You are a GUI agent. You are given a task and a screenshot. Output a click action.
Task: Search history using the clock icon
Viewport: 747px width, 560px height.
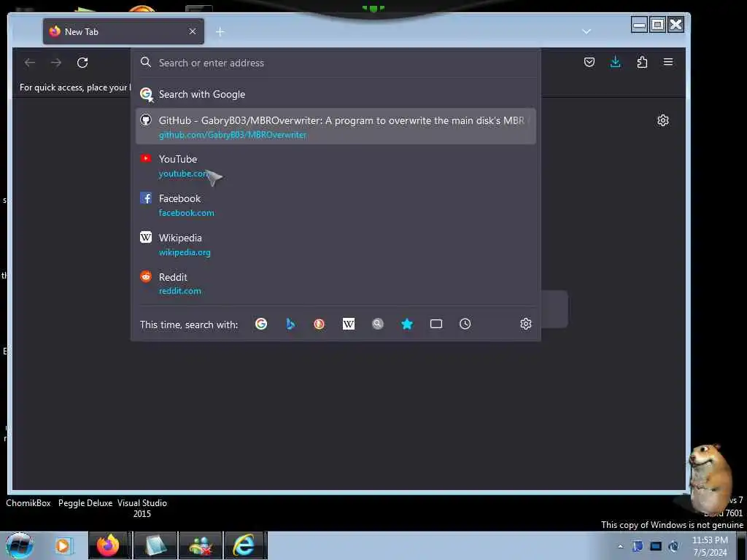pyautogui.click(x=465, y=324)
